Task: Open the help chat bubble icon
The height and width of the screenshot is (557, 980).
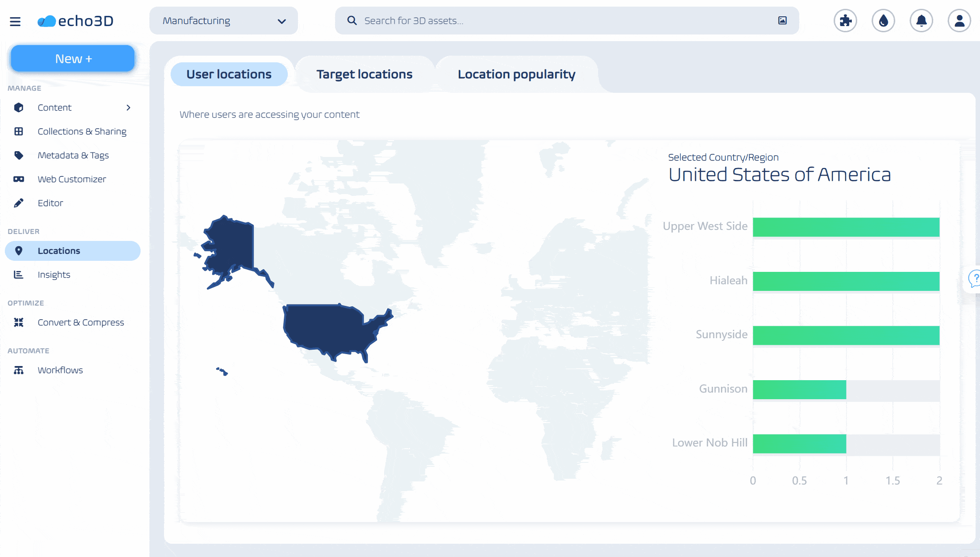Action: (x=974, y=279)
